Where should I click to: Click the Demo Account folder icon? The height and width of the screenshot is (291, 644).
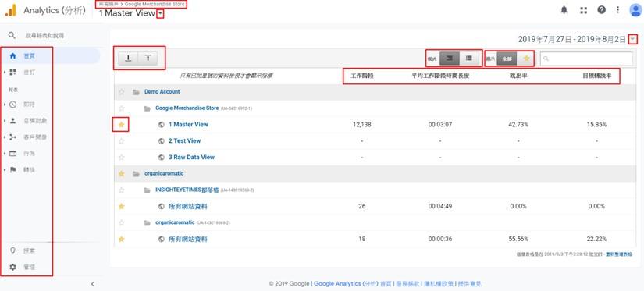pyautogui.click(x=136, y=92)
